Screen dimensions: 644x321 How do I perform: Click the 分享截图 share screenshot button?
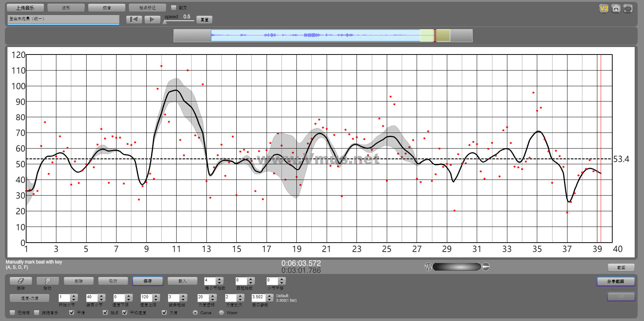point(616,281)
